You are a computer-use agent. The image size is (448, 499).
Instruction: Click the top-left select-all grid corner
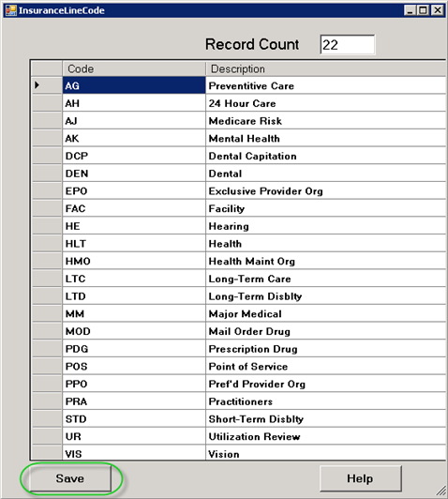47,68
